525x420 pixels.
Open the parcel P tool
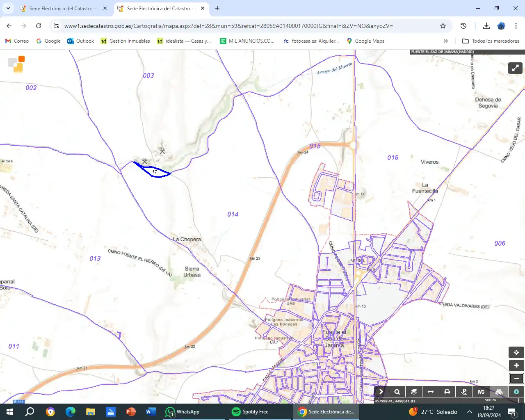(x=464, y=392)
